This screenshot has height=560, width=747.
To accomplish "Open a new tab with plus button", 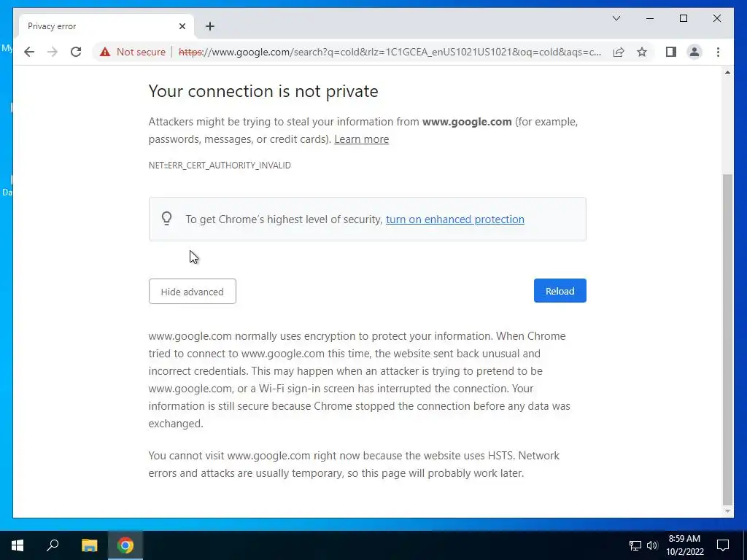I will point(210,26).
